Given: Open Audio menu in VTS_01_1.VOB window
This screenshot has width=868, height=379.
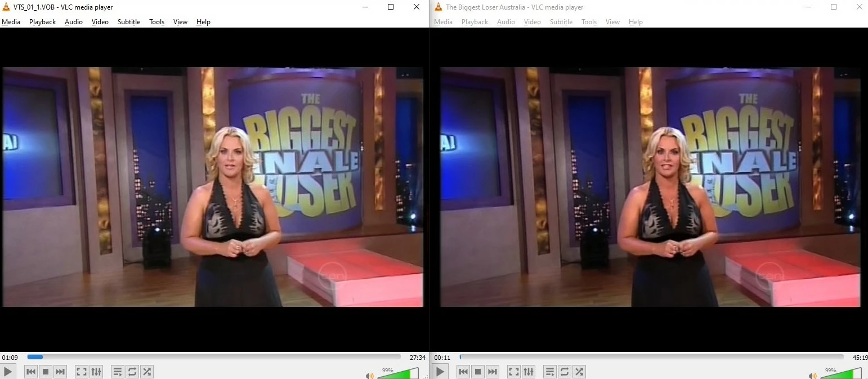Looking at the screenshot, I should pos(74,22).
